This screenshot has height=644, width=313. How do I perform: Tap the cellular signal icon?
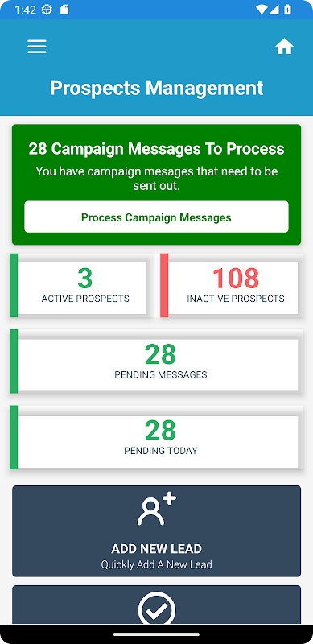pyautogui.click(x=274, y=10)
